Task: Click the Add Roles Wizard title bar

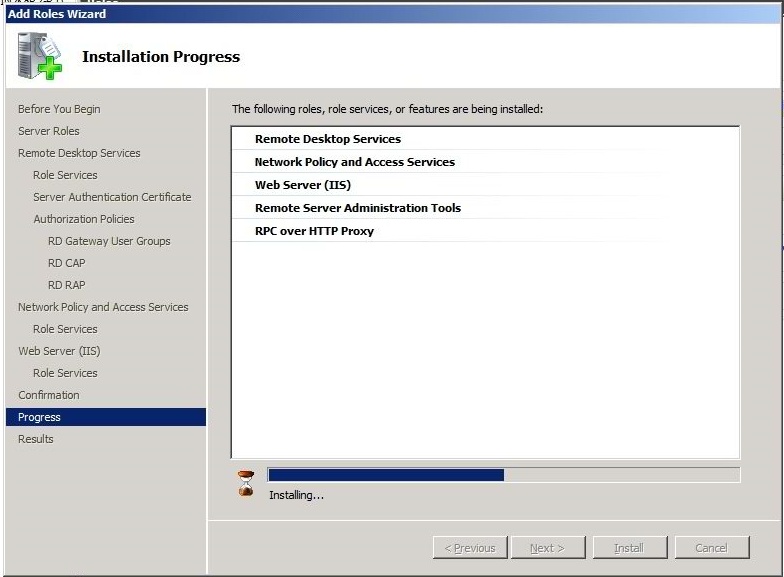Action: [392, 14]
